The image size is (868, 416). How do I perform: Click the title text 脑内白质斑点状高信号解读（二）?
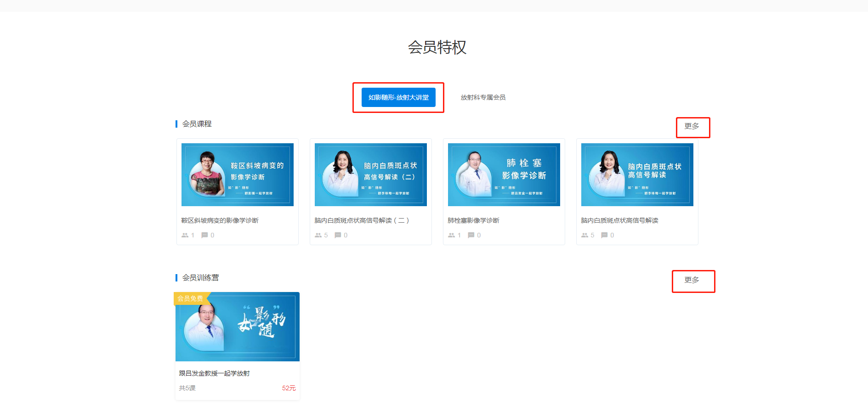[x=362, y=220]
